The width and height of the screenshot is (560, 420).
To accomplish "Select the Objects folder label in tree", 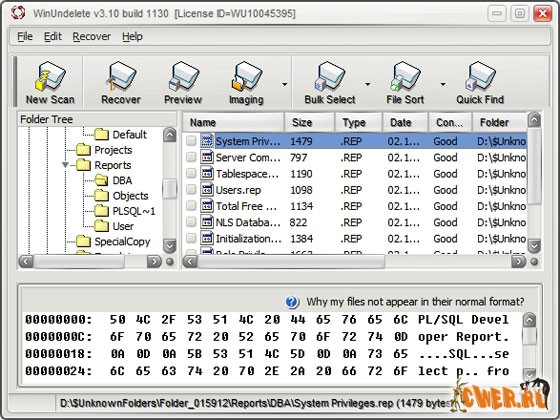I will [130, 196].
